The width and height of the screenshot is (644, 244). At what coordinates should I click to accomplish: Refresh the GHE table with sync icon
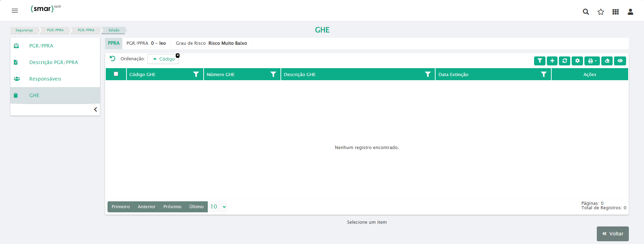pos(564,61)
